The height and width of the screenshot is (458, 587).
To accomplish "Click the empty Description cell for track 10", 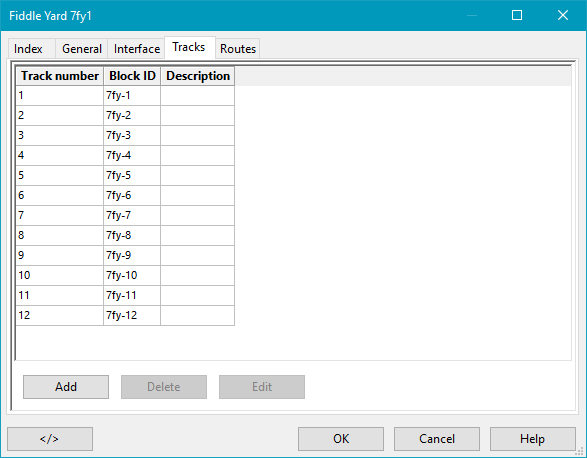I will 198,275.
